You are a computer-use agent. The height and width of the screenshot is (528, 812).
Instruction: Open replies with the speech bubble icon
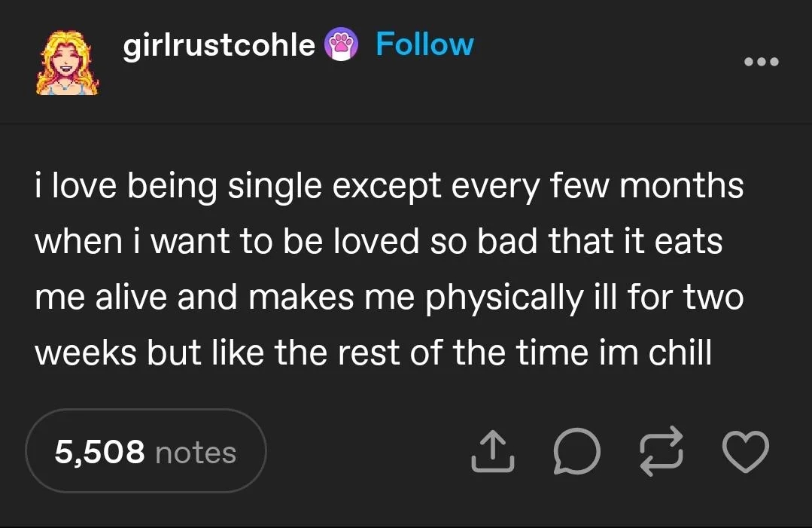577,452
